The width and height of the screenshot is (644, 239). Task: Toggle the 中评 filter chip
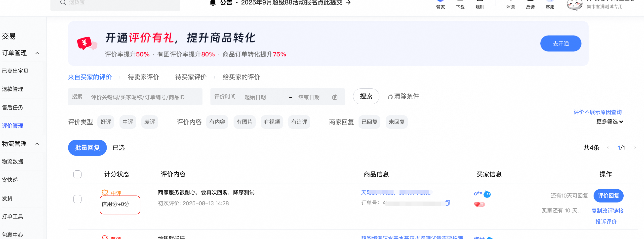pyautogui.click(x=128, y=122)
